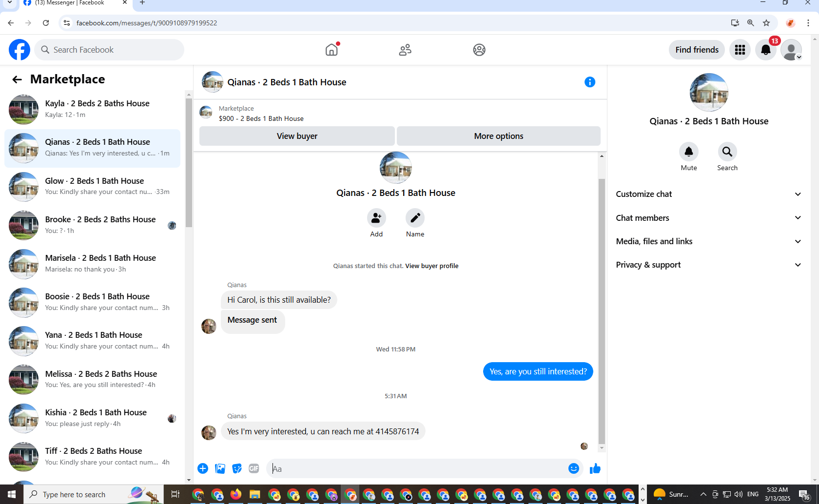Viewport: 819px width, 504px height.
Task: Bookmark this page with the star icon
Action: [766, 23]
